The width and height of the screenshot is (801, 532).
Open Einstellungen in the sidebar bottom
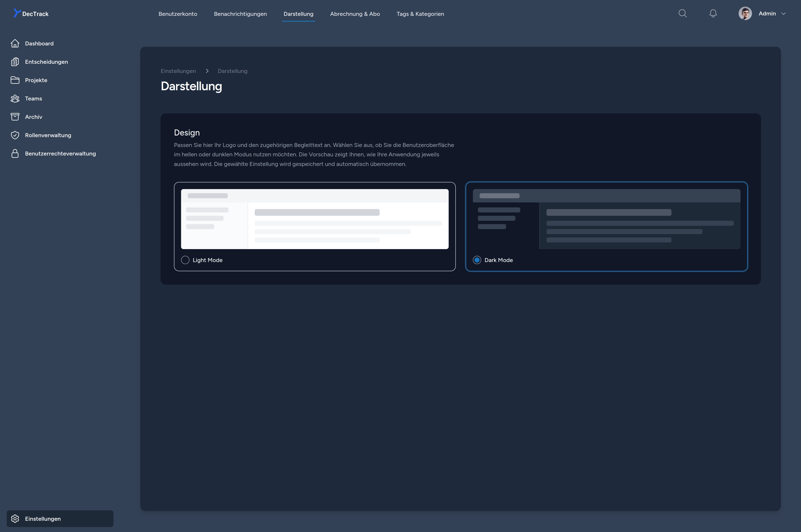click(x=43, y=518)
